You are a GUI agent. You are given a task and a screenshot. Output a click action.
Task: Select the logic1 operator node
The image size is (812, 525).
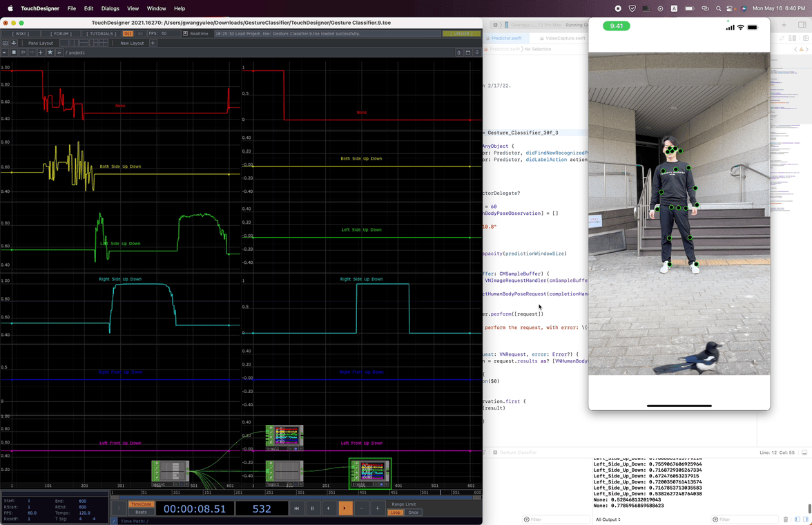[x=284, y=473]
